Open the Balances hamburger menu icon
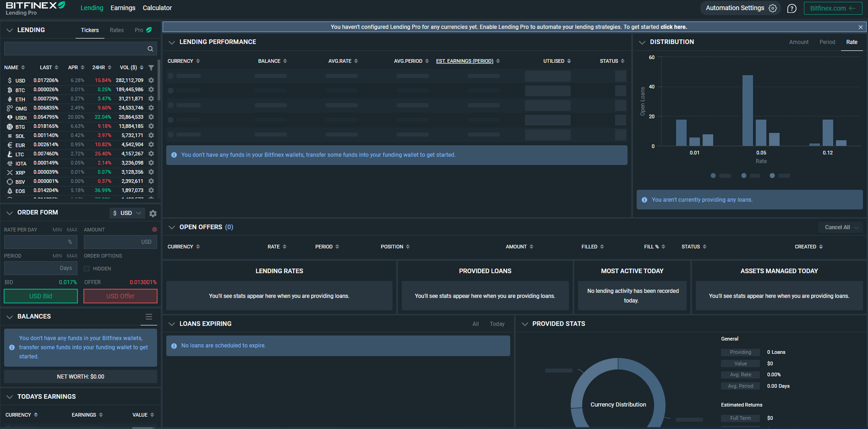 (x=149, y=317)
